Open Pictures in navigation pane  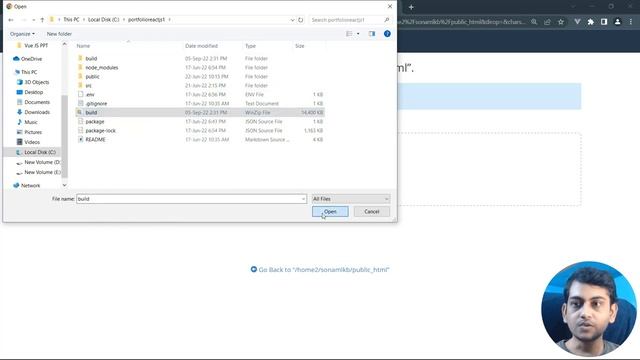(x=33, y=132)
